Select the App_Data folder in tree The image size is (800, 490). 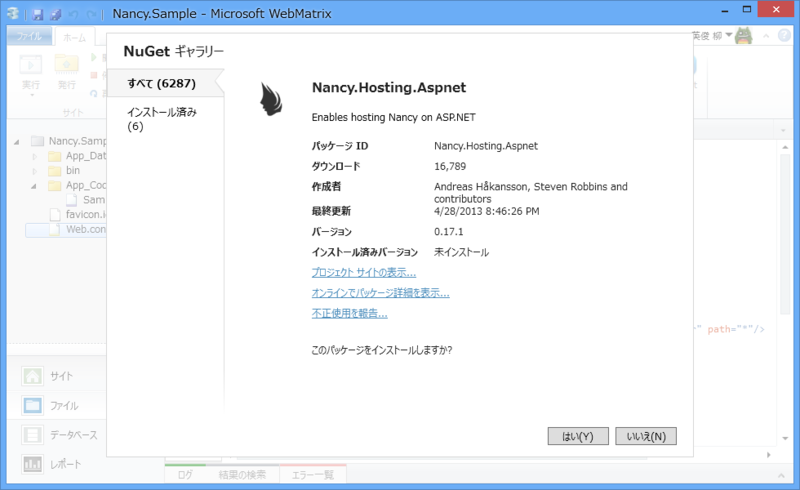tap(86, 156)
